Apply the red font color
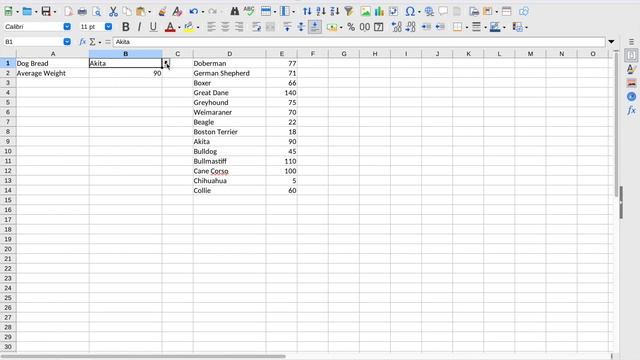The width and height of the screenshot is (640, 360). [x=170, y=27]
